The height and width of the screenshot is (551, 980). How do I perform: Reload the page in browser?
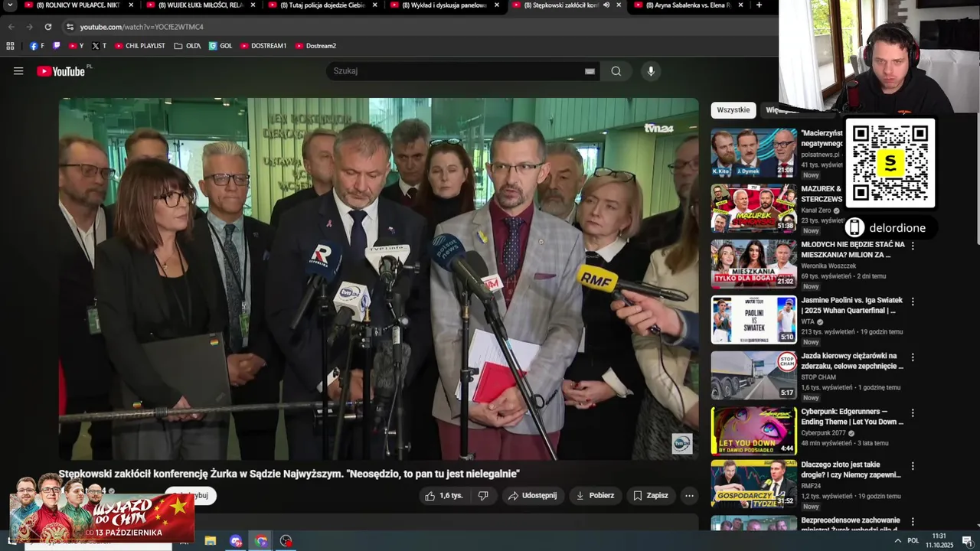point(47,27)
